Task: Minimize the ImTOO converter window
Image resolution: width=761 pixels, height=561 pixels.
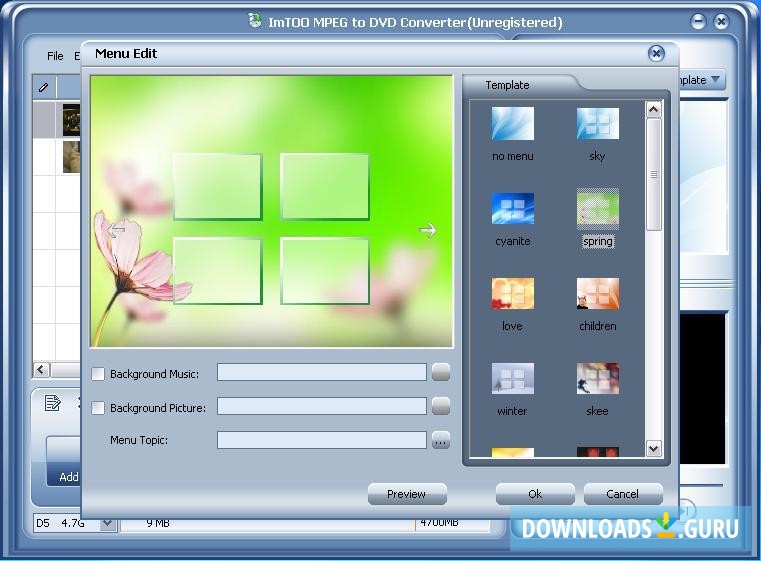Action: coord(698,21)
